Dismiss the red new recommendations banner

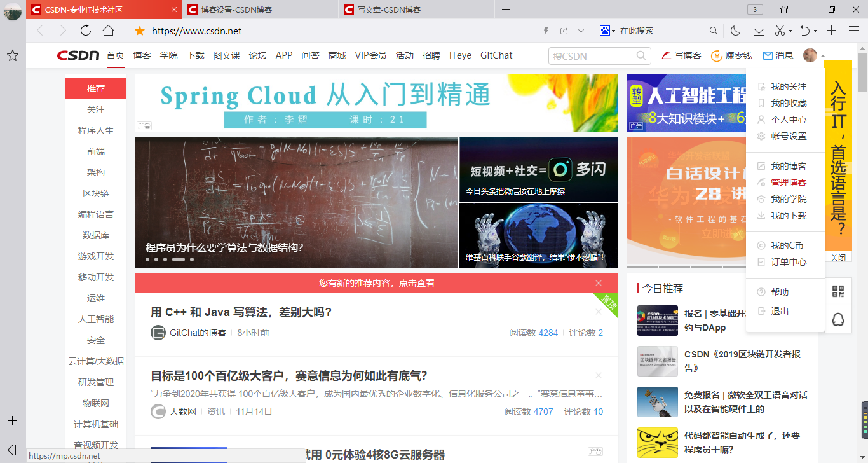tap(599, 283)
